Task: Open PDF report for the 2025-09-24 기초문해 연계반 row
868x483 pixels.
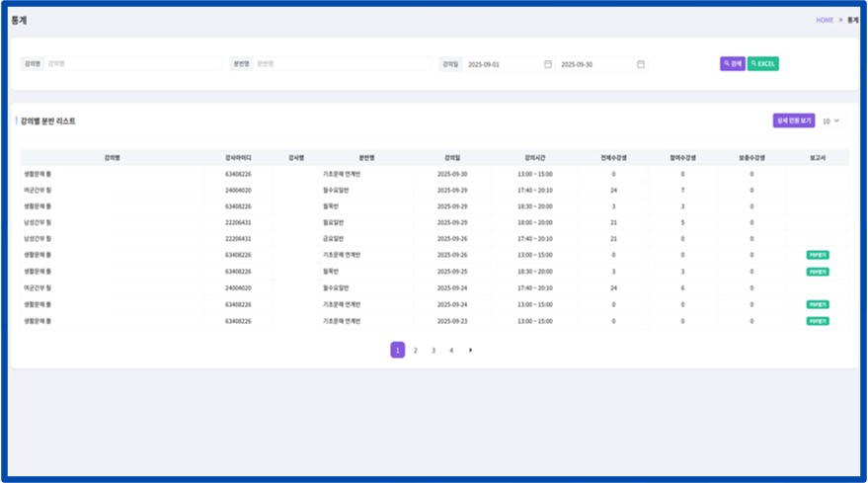Action: (x=818, y=304)
